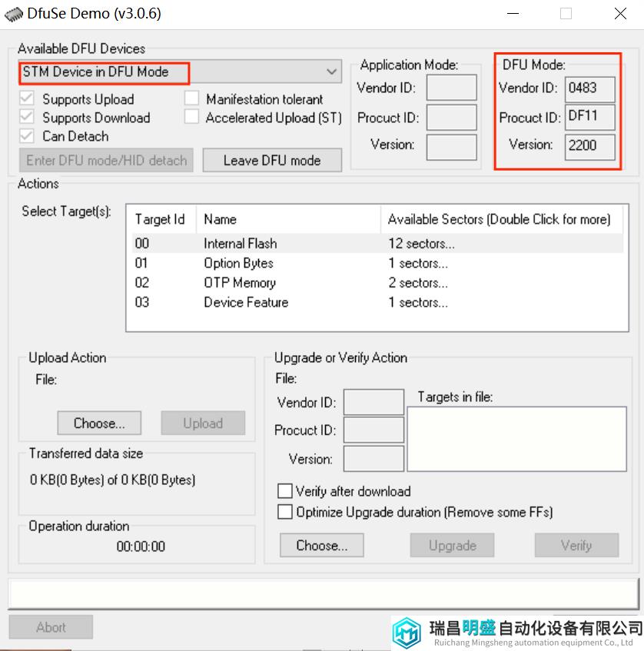Click Upgrade section Procuct ID field

pyautogui.click(x=373, y=430)
